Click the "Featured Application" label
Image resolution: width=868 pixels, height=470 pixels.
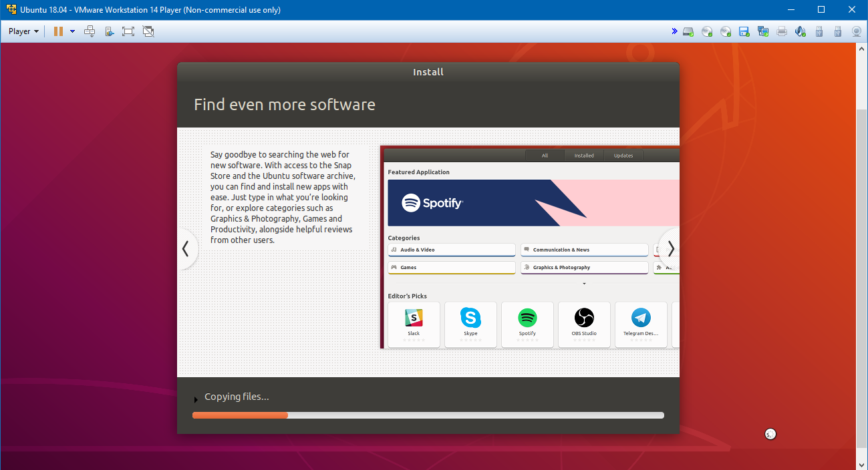tap(419, 172)
